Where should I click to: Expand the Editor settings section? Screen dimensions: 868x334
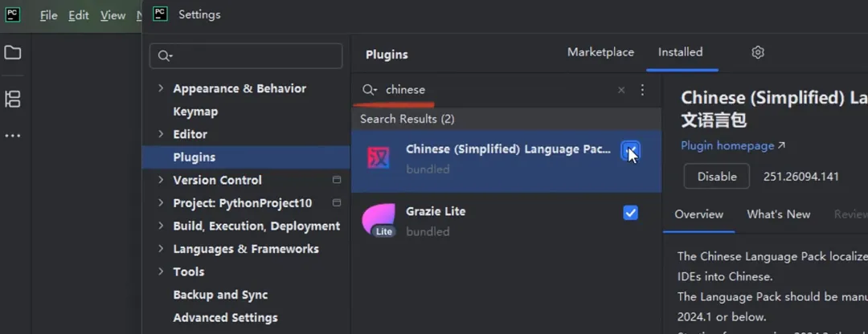pos(161,134)
